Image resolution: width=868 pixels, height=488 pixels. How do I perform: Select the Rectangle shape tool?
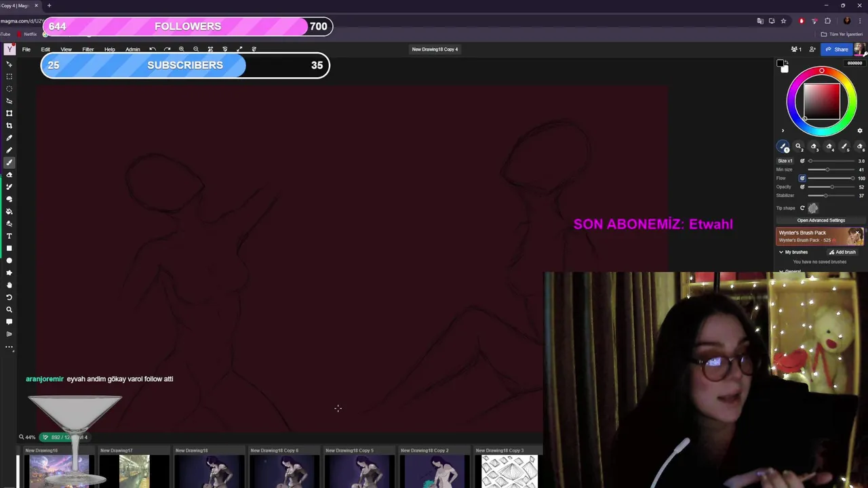9,248
